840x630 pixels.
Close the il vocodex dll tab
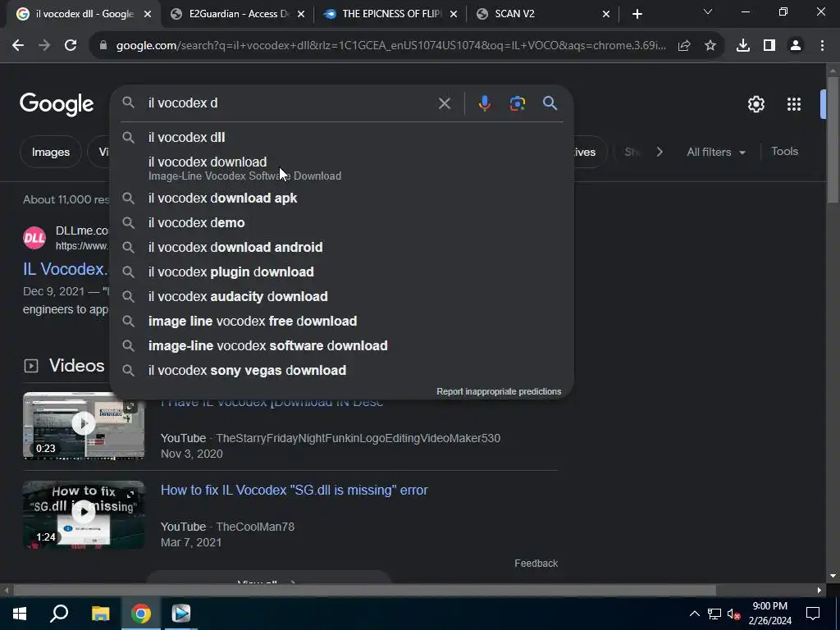[148, 14]
